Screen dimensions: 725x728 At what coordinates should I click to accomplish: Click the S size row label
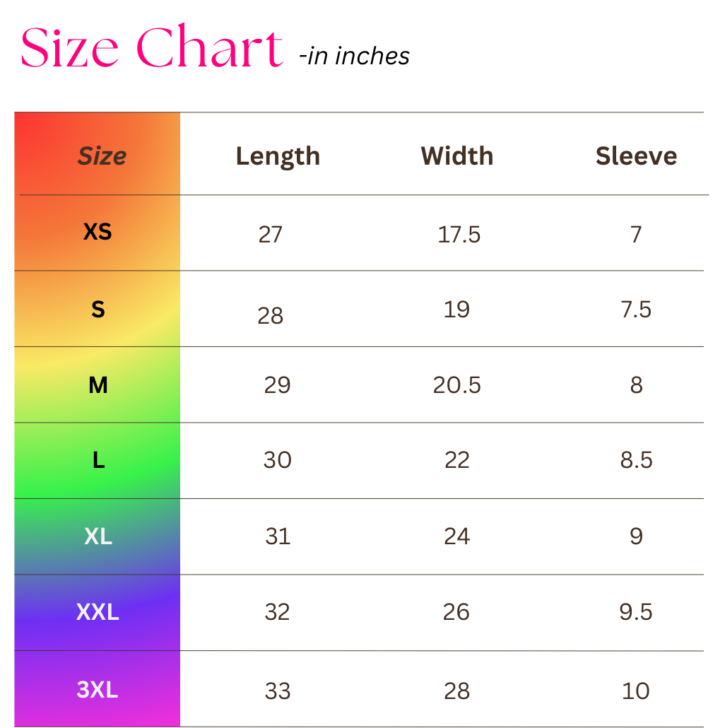coord(98,309)
